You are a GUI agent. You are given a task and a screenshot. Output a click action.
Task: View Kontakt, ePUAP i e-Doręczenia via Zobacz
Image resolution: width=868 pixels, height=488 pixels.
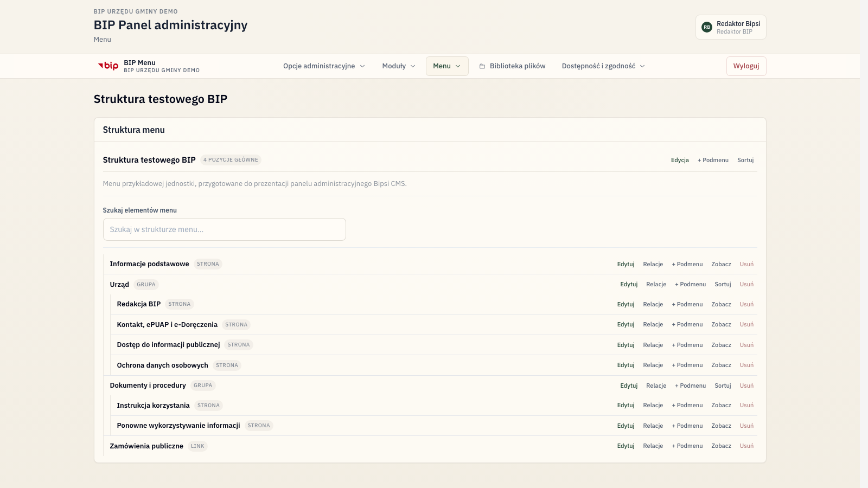pyautogui.click(x=722, y=324)
